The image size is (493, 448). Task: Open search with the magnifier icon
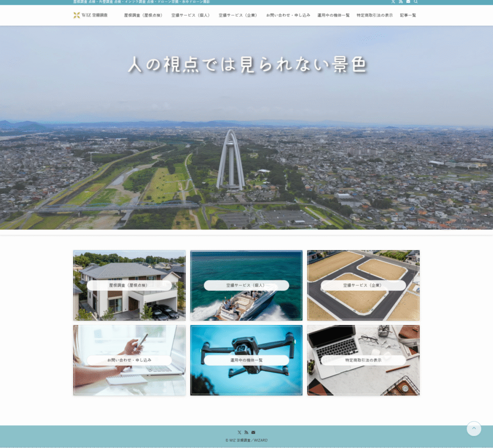click(x=416, y=1)
